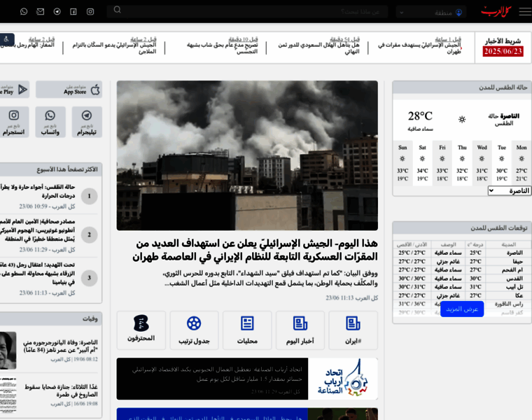The width and height of the screenshot is (532, 420).
Task: Open WhatsApp icon in top bar
Action: [x=24, y=11]
